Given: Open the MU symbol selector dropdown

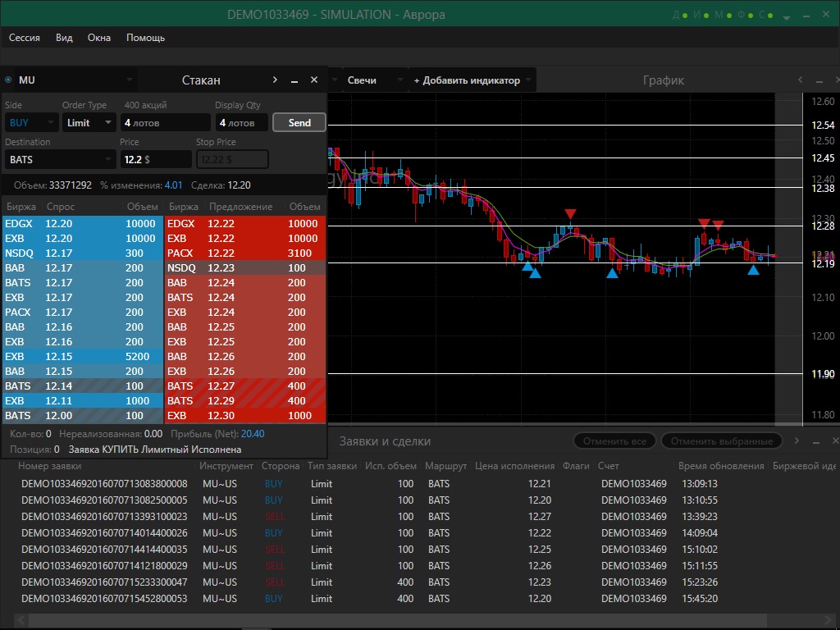Looking at the screenshot, I should (x=129, y=80).
